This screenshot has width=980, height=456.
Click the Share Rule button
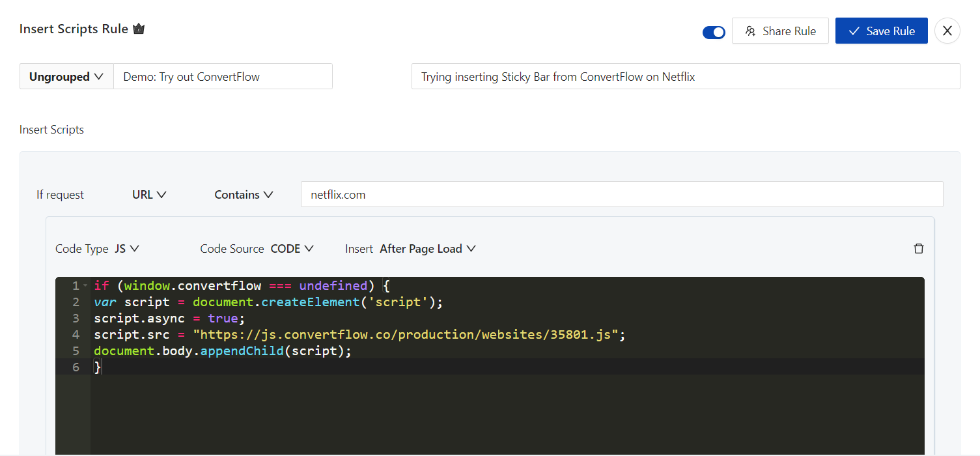(x=780, y=31)
